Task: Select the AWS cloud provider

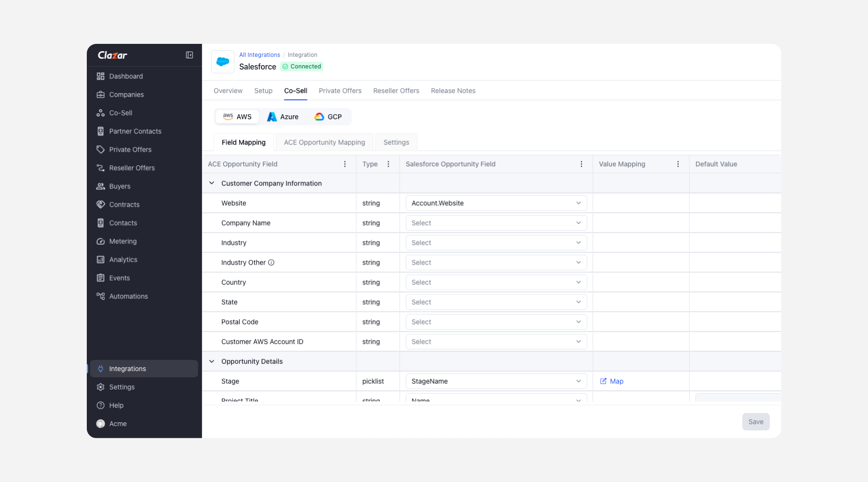Action: pyautogui.click(x=237, y=117)
